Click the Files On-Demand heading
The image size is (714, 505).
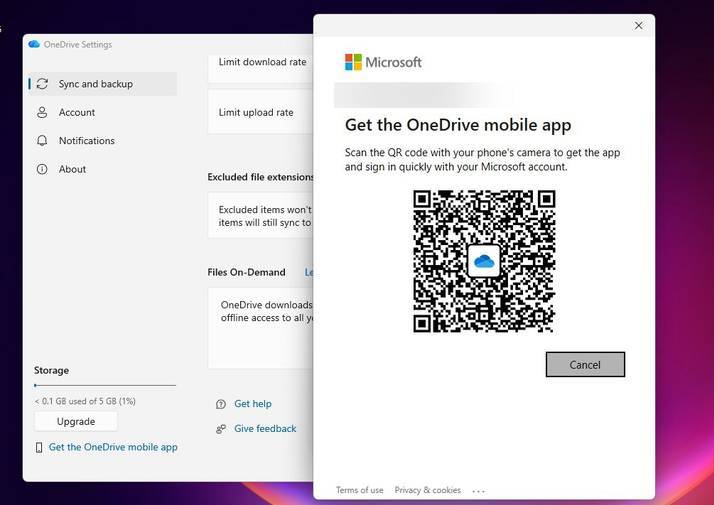pyautogui.click(x=246, y=272)
